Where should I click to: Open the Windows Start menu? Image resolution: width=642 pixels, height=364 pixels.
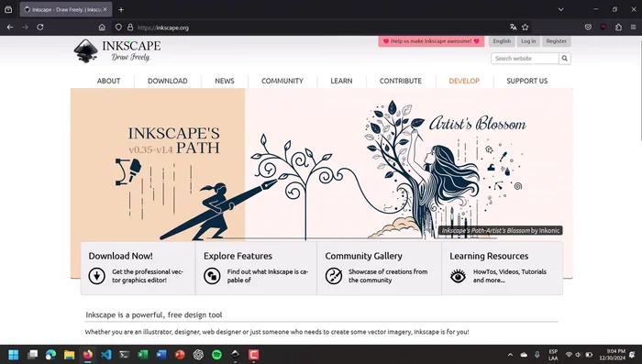[14, 355]
